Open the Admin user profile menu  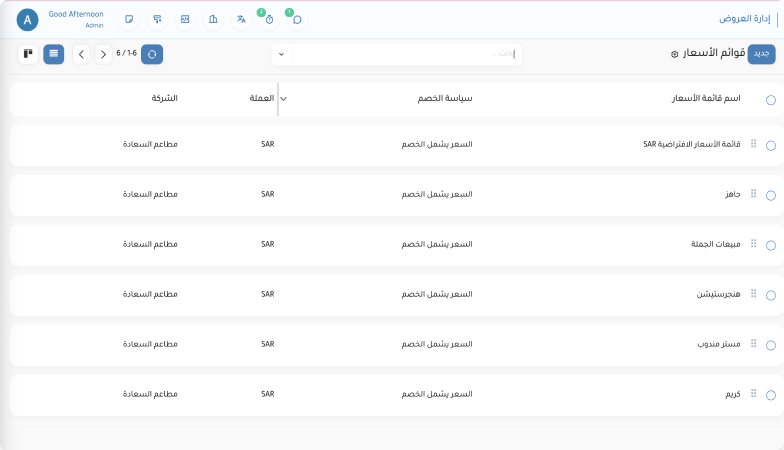coord(28,20)
